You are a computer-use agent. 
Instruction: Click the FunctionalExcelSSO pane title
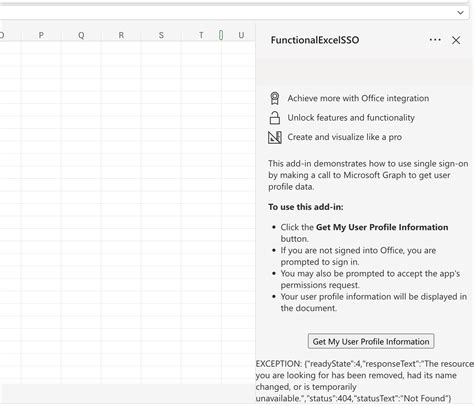pyautogui.click(x=315, y=40)
